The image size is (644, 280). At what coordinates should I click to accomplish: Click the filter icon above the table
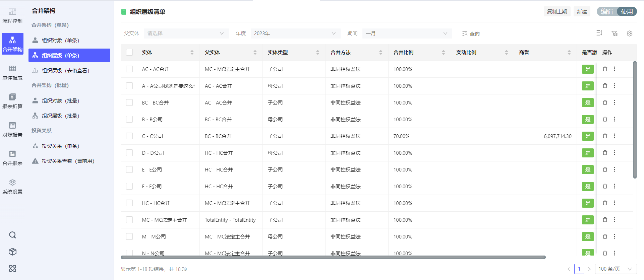coord(614,33)
